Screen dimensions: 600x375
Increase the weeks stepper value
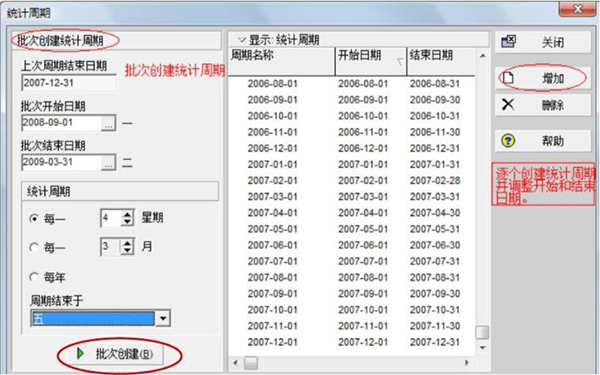coord(127,214)
